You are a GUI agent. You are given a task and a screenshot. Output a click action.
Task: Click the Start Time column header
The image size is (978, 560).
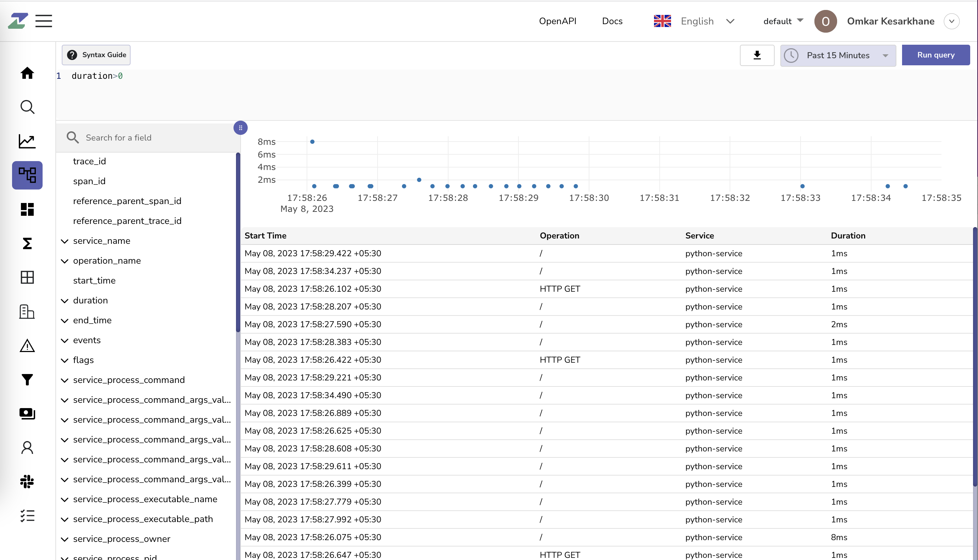pyautogui.click(x=265, y=235)
